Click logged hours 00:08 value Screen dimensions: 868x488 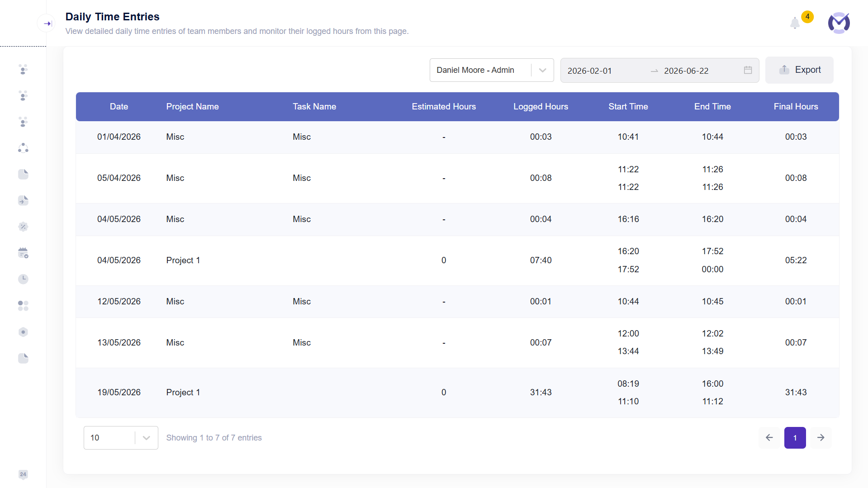pos(541,178)
